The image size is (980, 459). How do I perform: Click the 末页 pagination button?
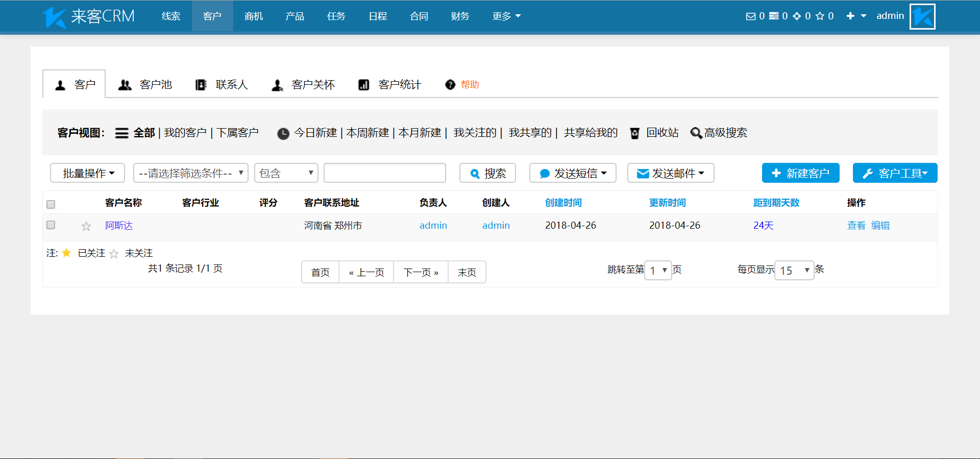467,272
